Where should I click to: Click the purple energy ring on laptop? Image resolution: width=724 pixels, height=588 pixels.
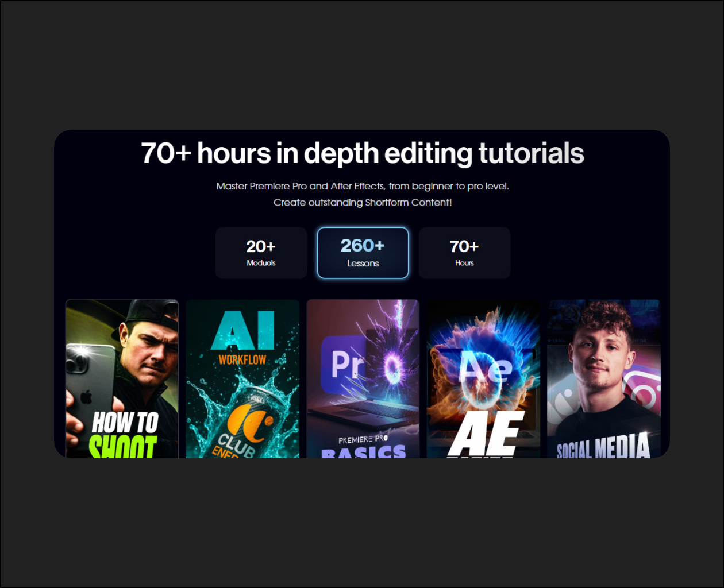(x=394, y=369)
